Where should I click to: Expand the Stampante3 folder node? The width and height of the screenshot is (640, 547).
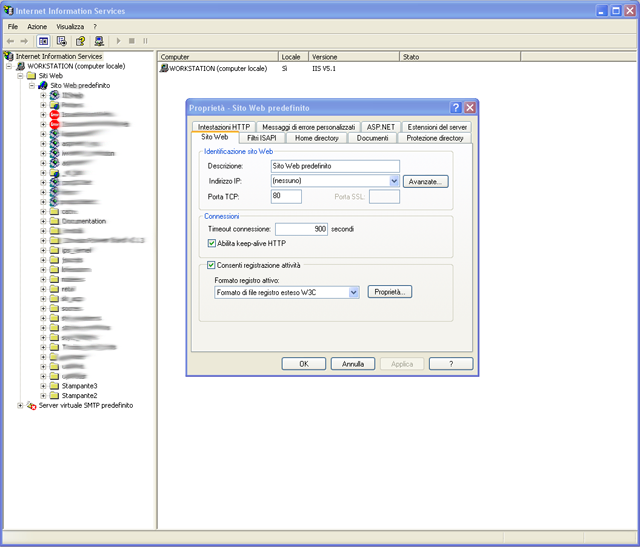[43, 386]
